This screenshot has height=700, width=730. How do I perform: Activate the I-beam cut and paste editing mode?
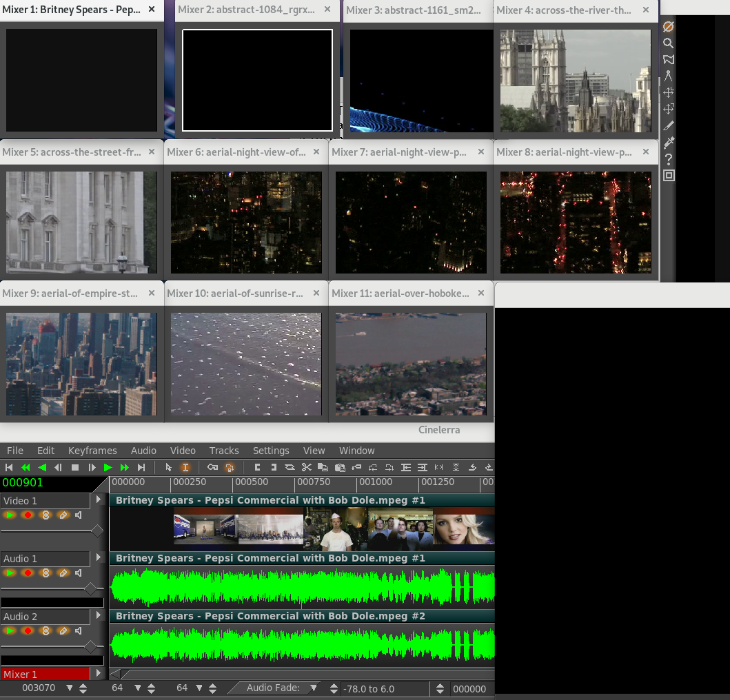coord(185,467)
